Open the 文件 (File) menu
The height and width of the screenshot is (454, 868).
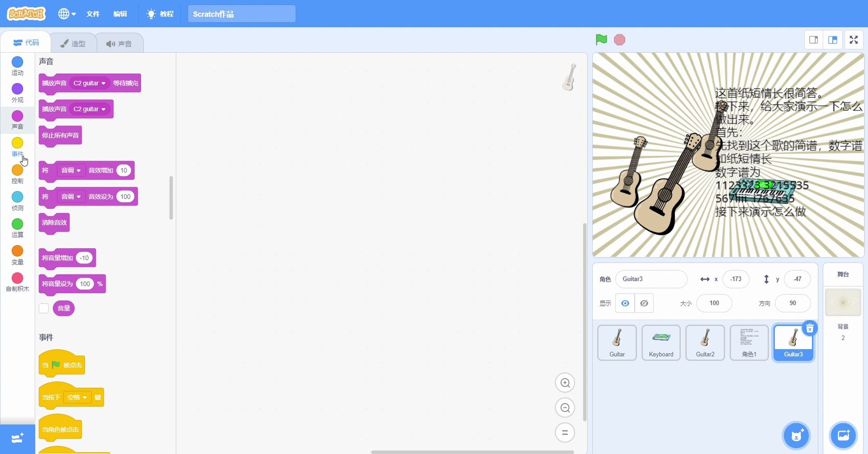tap(93, 14)
